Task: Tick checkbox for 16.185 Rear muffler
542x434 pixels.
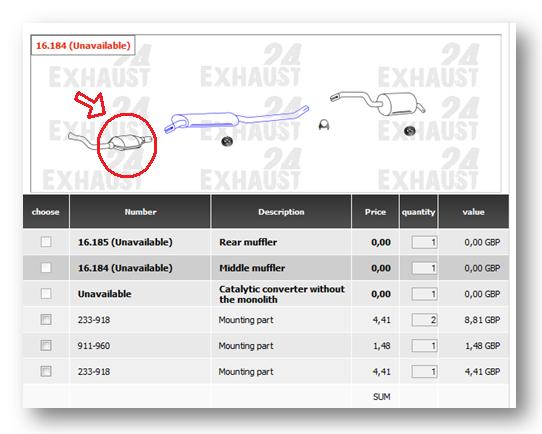Action: pyautogui.click(x=46, y=242)
